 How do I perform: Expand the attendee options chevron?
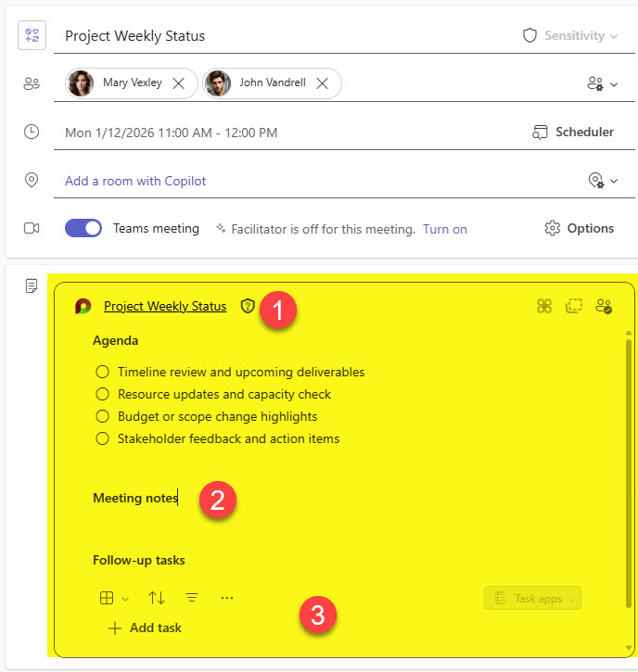tap(614, 84)
